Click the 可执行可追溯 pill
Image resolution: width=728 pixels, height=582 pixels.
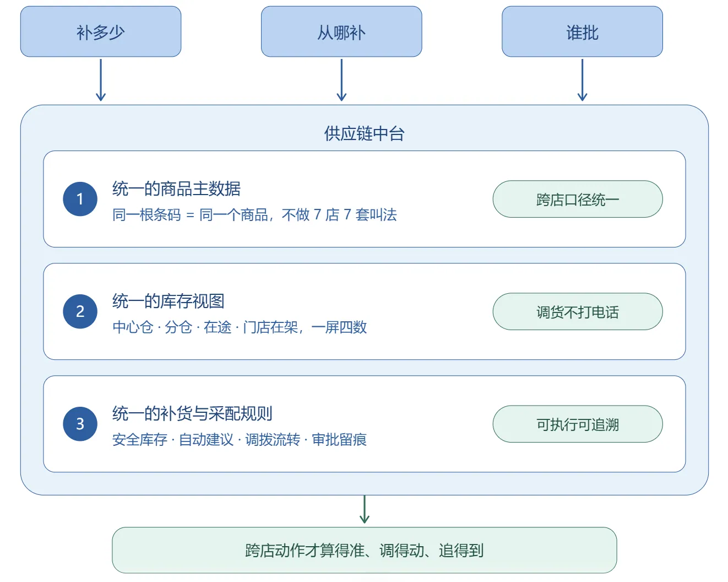[x=578, y=424]
